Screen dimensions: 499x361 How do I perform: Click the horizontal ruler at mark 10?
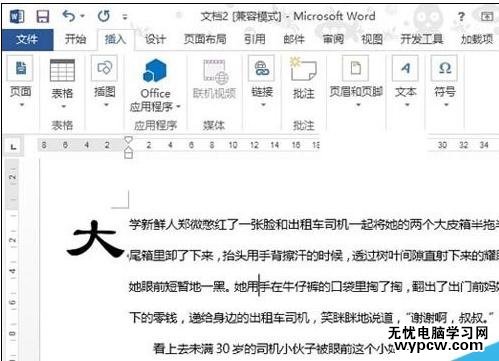click(x=233, y=145)
